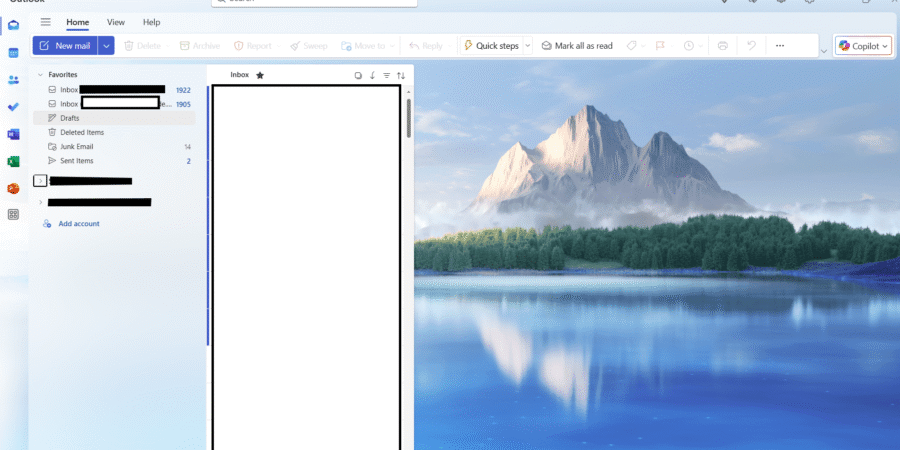Expand the collapsed account directly below Sent Items
Screen dimensions: 900x450
(40, 181)
